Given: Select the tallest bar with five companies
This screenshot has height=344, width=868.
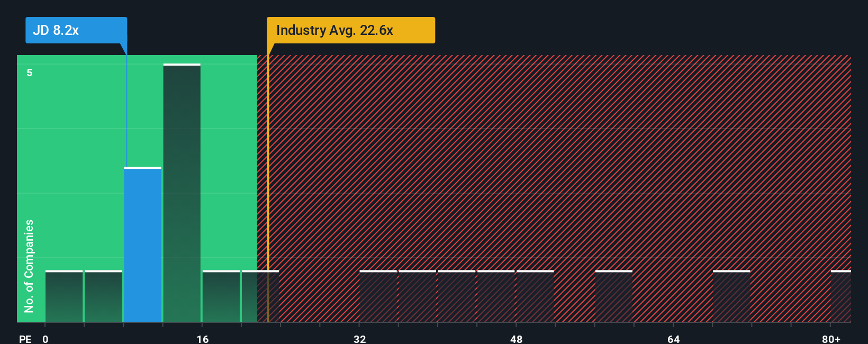Looking at the screenshot, I should click(182, 193).
